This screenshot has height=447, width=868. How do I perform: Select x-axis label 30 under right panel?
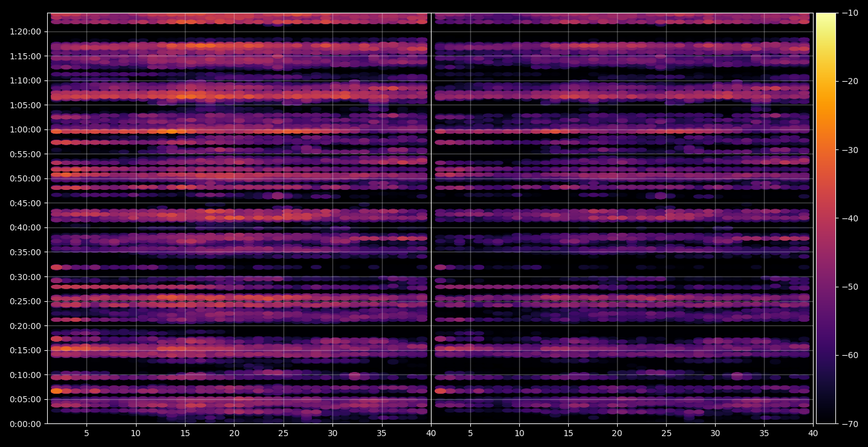tap(716, 434)
